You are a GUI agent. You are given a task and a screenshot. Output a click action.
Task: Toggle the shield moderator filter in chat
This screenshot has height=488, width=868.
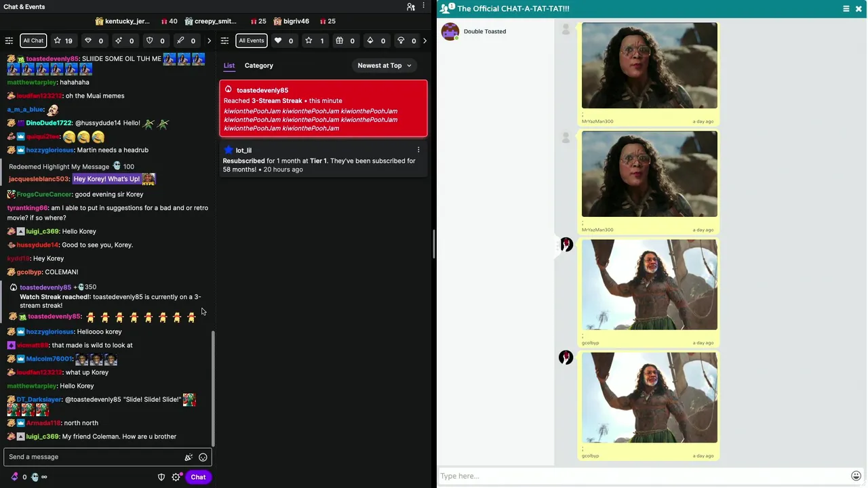155,41
